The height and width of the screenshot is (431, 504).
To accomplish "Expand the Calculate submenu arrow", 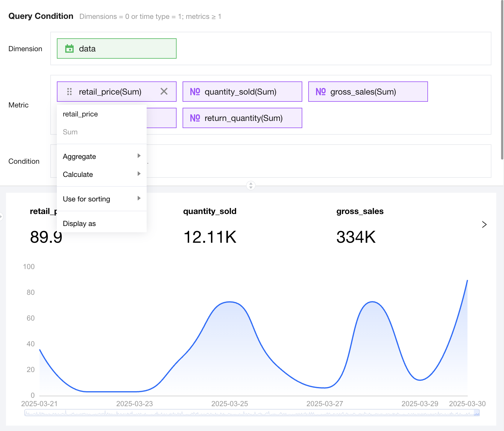I will [139, 174].
